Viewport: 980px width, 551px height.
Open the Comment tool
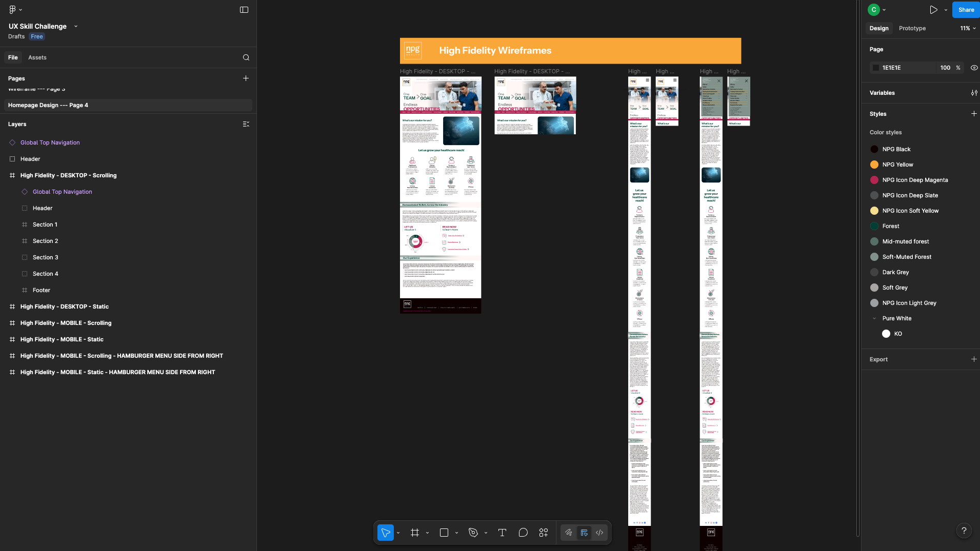click(x=523, y=533)
